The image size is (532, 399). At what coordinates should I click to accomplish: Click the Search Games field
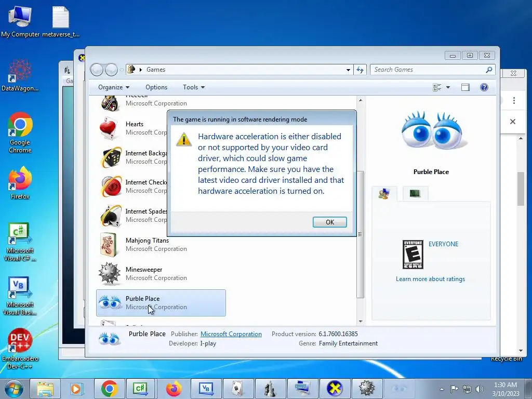[x=428, y=70]
